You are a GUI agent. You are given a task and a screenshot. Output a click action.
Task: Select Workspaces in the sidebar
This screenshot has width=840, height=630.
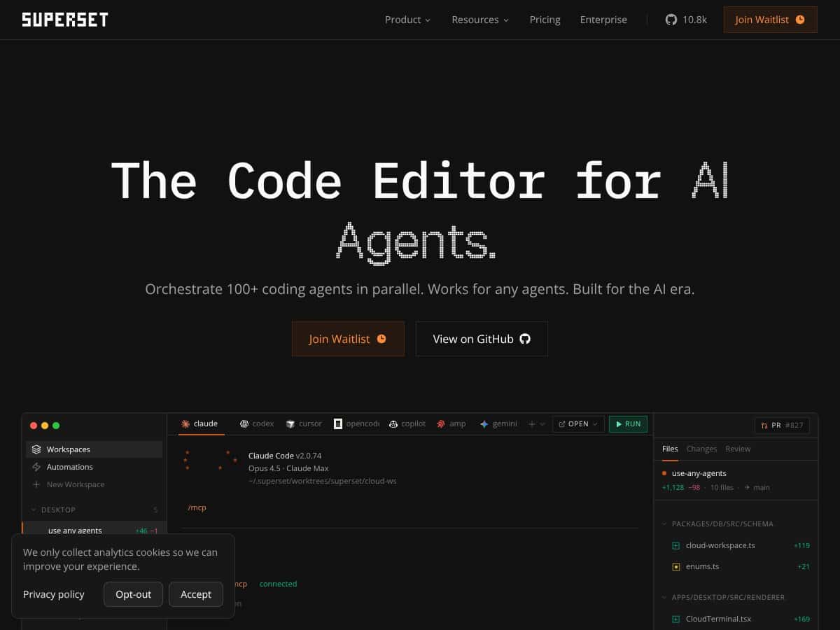(94, 449)
